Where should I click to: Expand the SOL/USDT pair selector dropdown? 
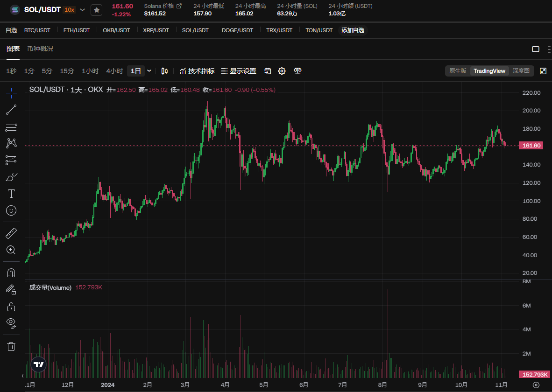click(x=82, y=10)
